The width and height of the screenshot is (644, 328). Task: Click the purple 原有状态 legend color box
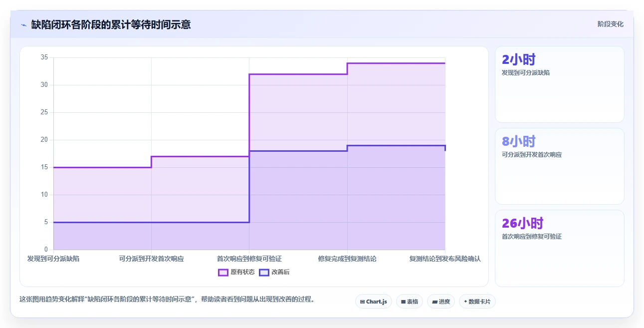(223, 272)
